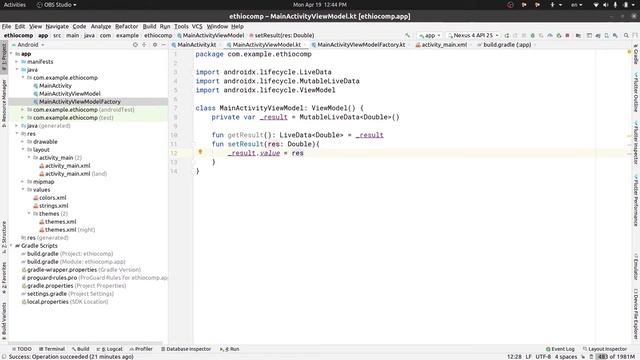This screenshot has height=360, width=640.
Task: Open the Database Inspector tool window
Action: coord(186,349)
